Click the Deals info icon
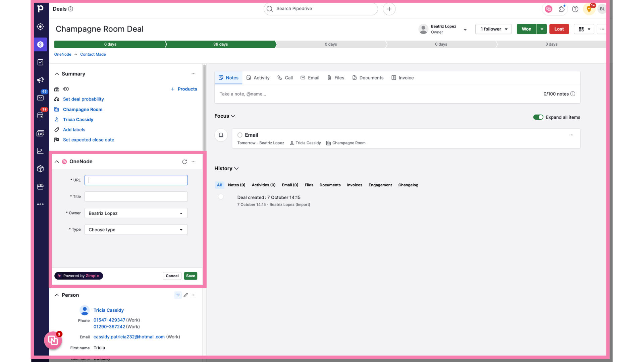 pos(70,9)
